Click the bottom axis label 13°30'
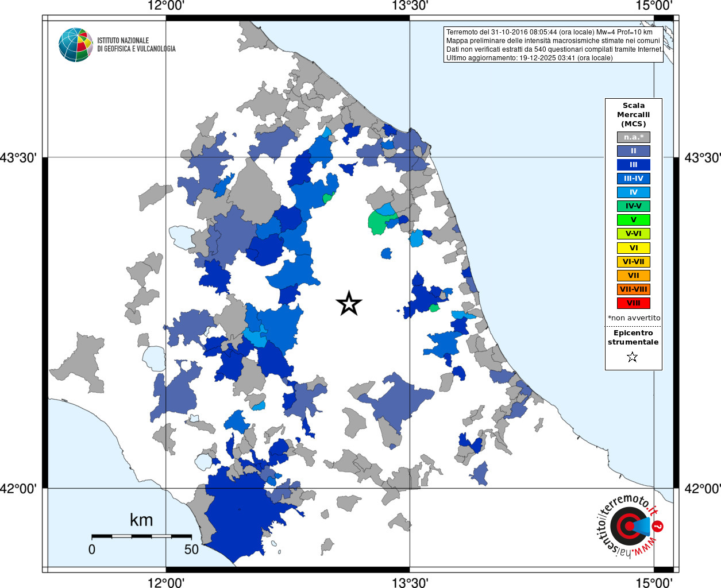The image size is (721, 588). click(x=410, y=582)
